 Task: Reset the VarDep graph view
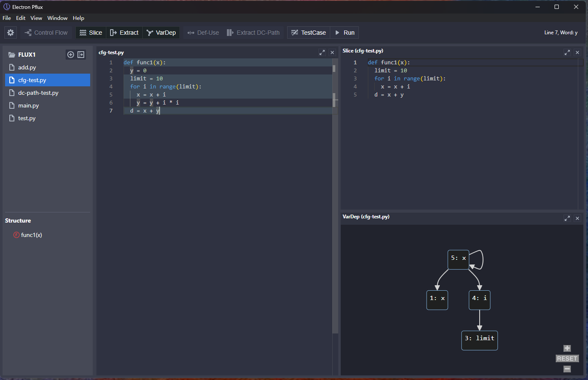coord(567,358)
